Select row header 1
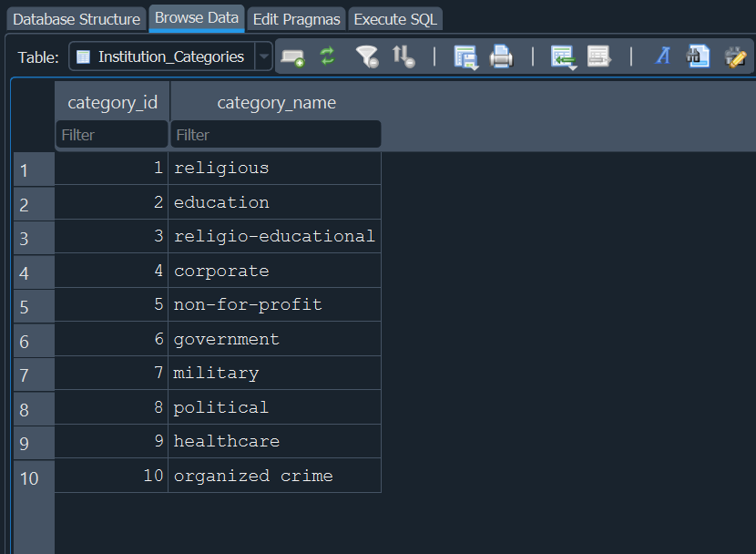Viewport: 756px width, 554px height. 34,169
